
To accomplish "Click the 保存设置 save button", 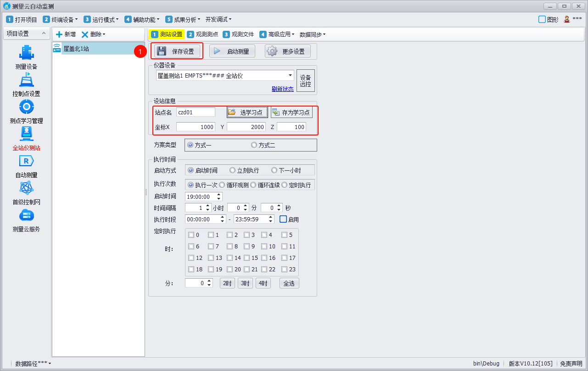I will pos(177,51).
